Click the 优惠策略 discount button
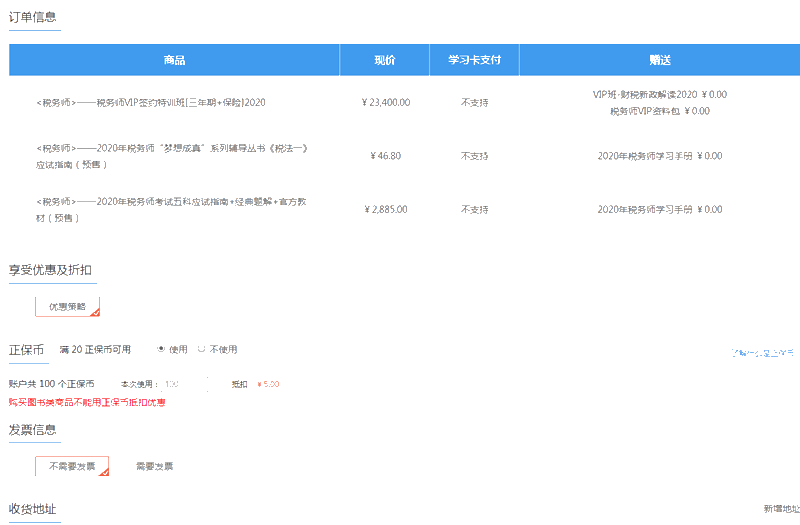The image size is (800, 525). [68, 306]
